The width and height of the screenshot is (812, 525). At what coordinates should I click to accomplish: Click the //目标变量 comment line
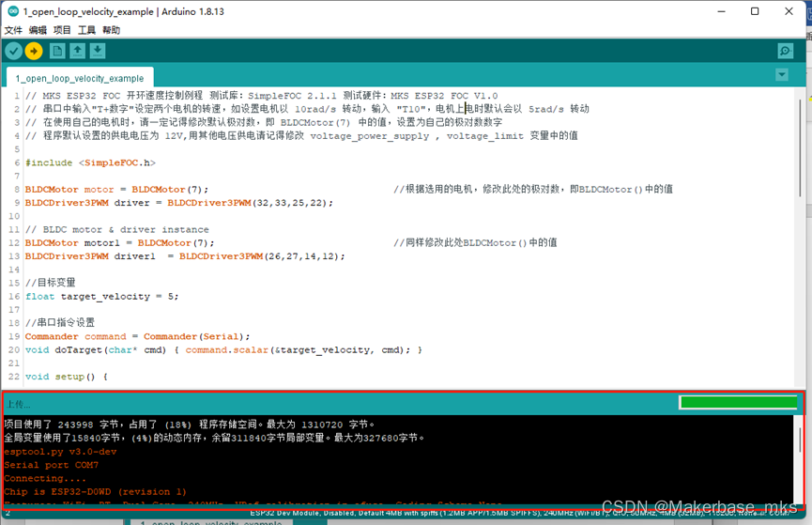tap(51, 283)
